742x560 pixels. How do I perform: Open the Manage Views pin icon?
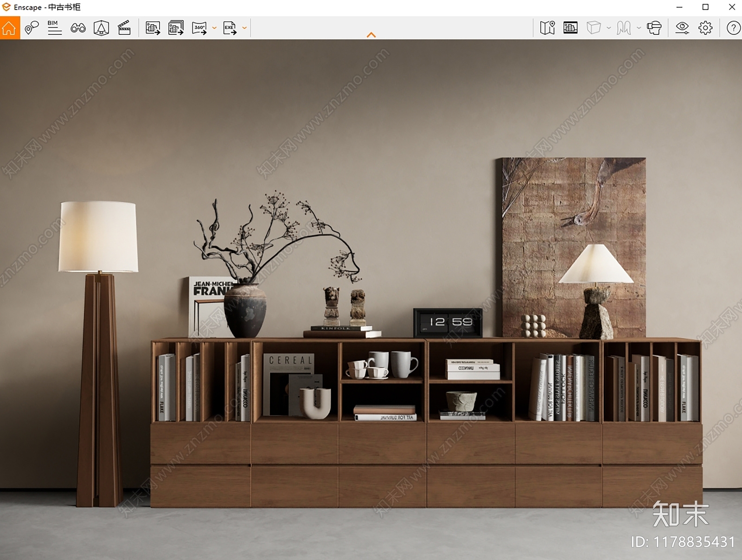(32, 28)
